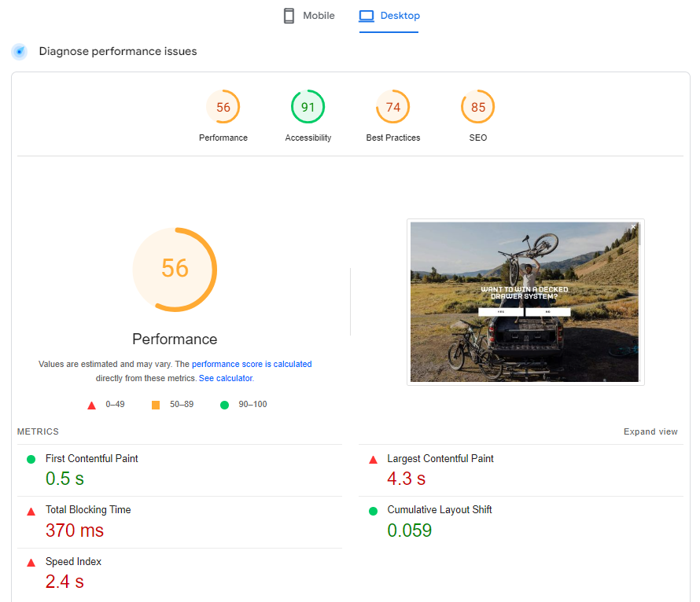Click the red triangle beside Total Blocking Time
The width and height of the screenshot is (700, 602).
point(31,511)
